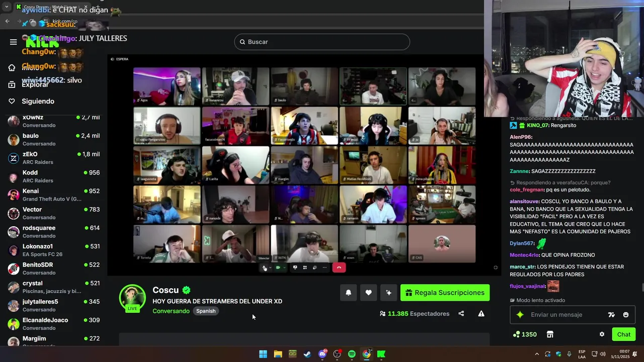View channel points balance 1350

point(525,334)
